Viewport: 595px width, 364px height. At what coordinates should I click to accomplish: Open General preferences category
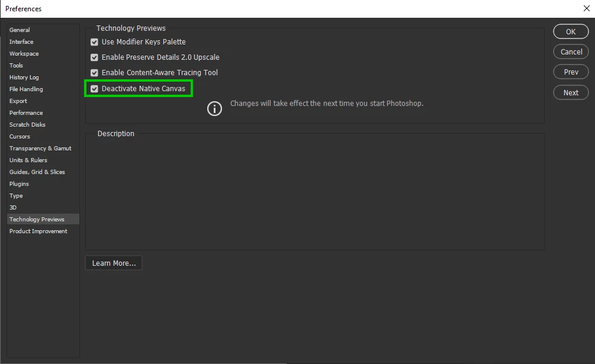43,30
